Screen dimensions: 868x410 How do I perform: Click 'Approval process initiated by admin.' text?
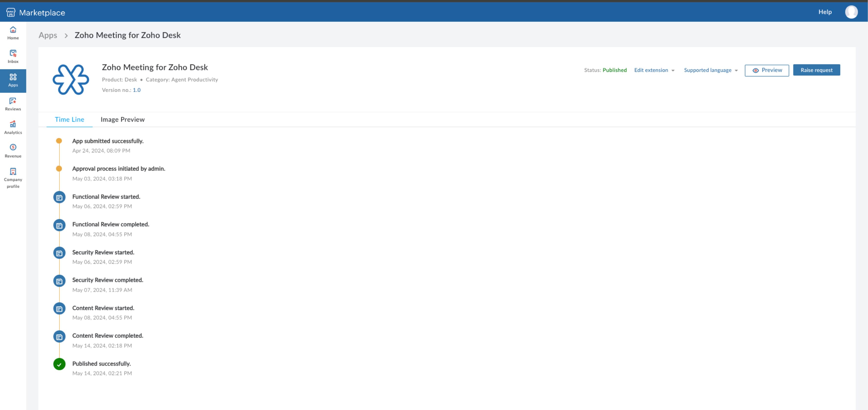tap(119, 169)
